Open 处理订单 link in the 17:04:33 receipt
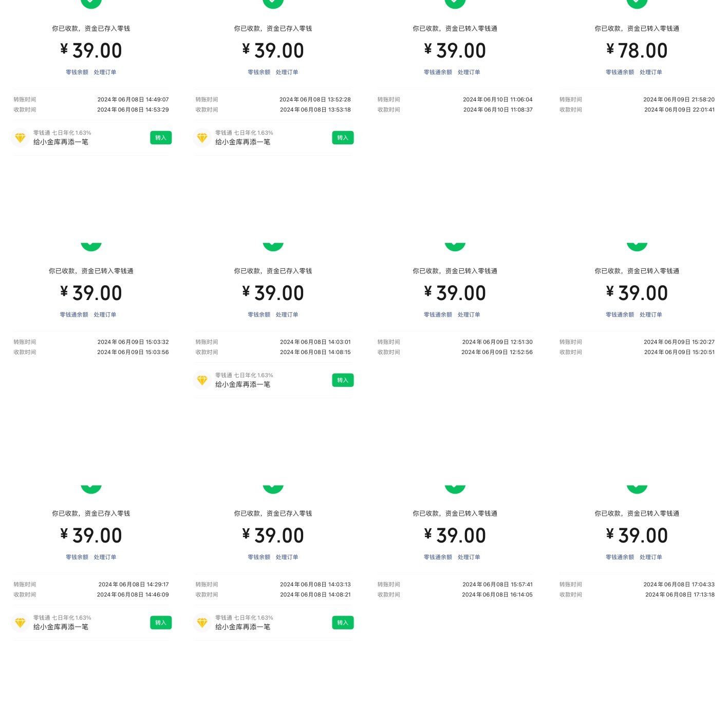 point(650,557)
